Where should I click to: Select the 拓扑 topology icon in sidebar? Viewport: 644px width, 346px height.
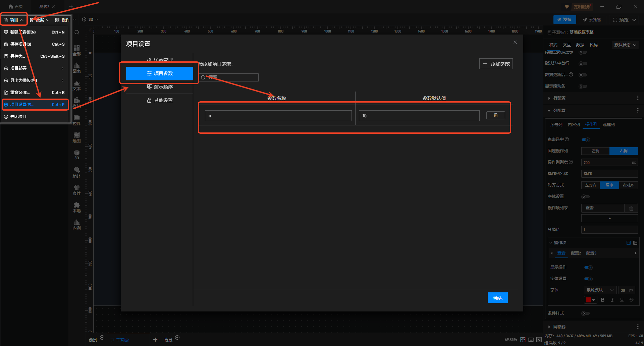[x=76, y=172]
